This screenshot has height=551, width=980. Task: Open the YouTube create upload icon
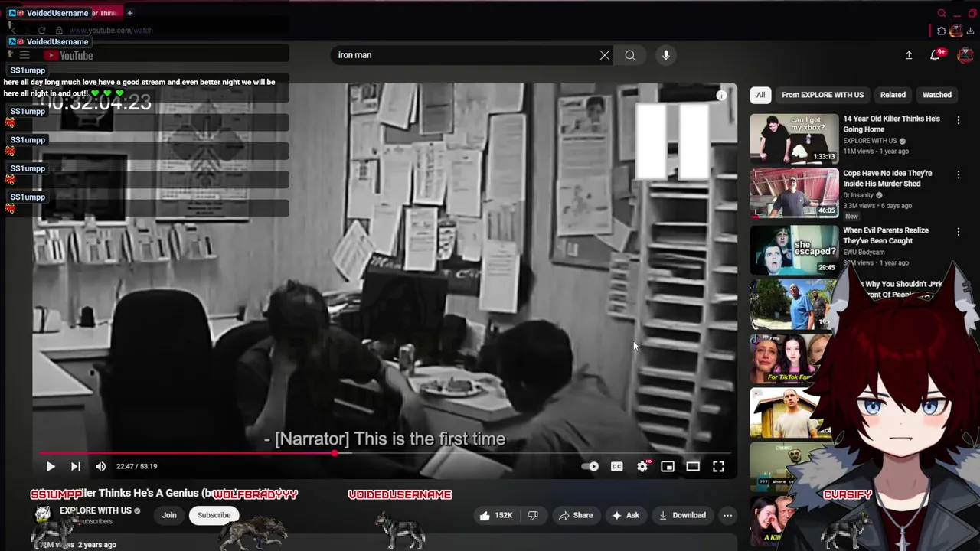tap(909, 55)
